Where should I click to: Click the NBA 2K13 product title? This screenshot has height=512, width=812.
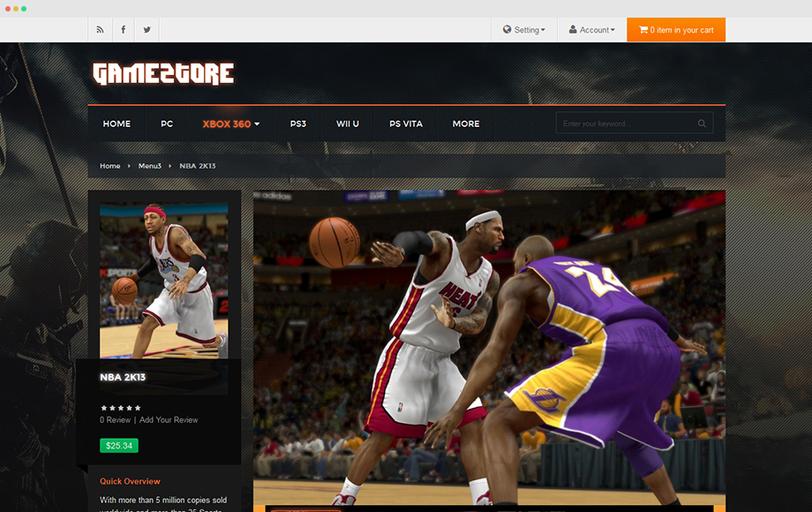tap(123, 378)
